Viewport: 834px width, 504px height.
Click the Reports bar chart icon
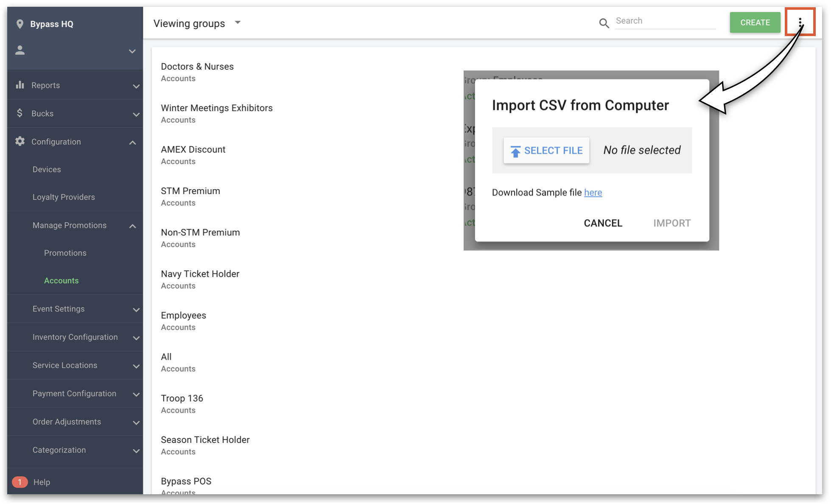coord(20,85)
